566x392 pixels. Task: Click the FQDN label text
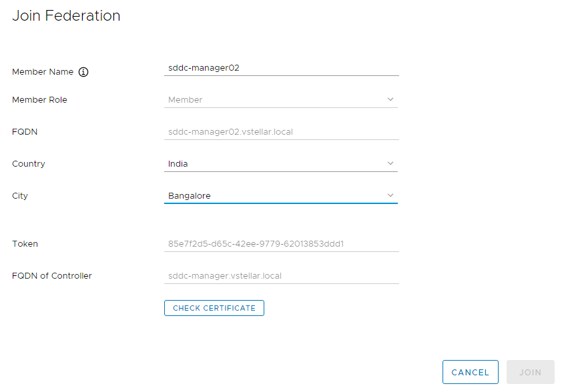25,132
